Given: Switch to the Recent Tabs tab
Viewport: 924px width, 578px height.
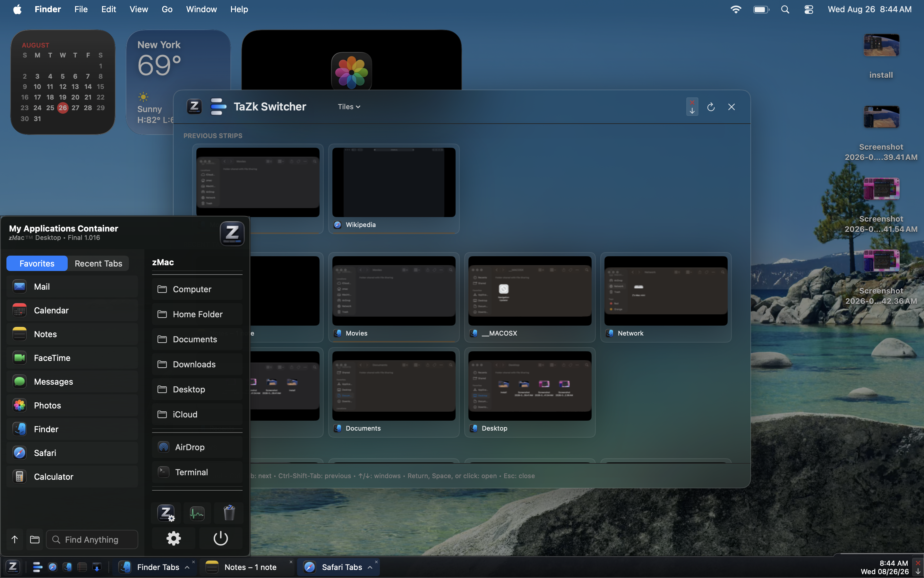Looking at the screenshot, I should click(x=98, y=263).
